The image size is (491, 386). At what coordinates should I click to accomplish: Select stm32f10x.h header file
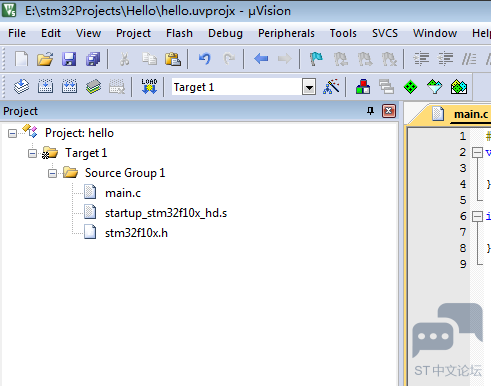[x=136, y=233]
